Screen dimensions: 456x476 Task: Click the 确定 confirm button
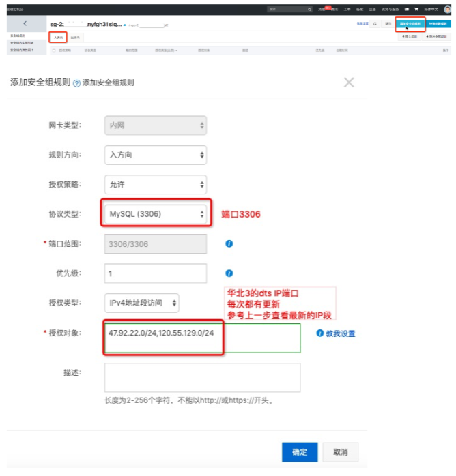point(300,452)
